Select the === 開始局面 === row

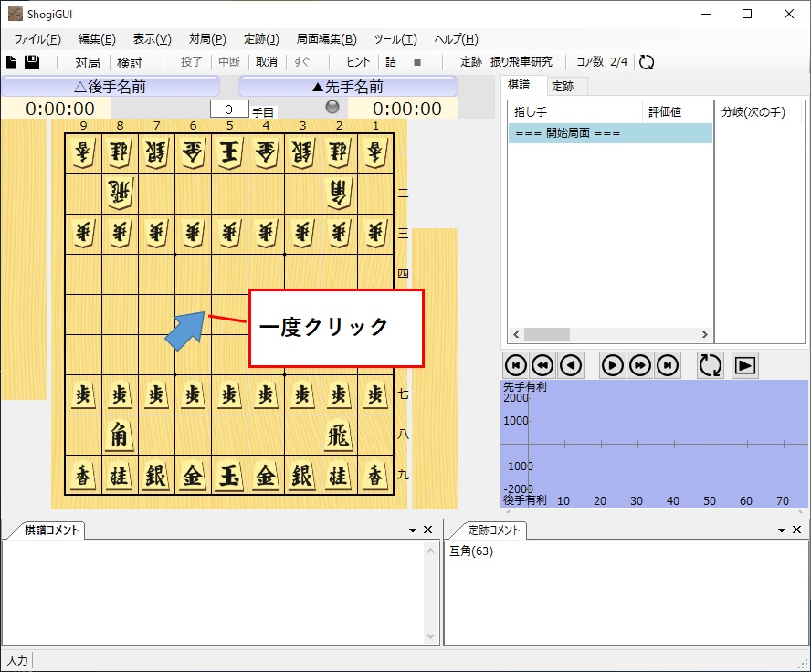(x=610, y=133)
